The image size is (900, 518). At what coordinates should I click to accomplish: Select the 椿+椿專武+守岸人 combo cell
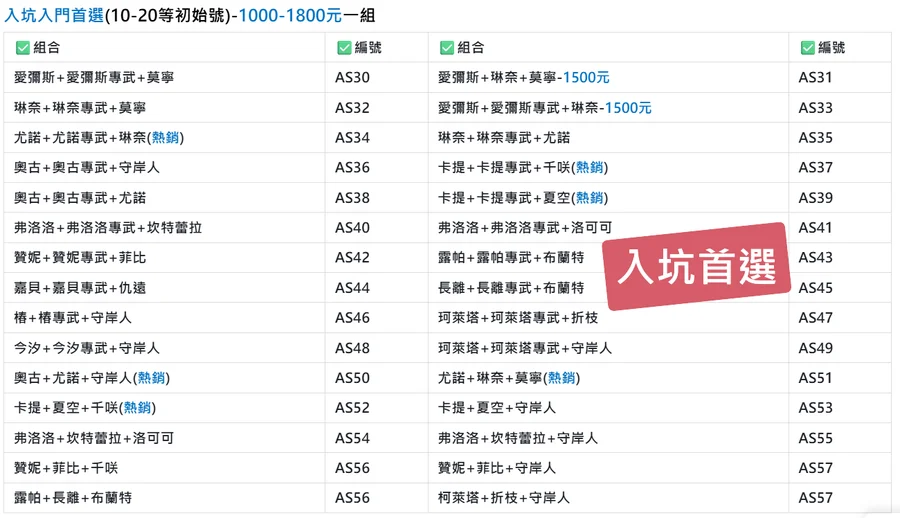coord(73,318)
